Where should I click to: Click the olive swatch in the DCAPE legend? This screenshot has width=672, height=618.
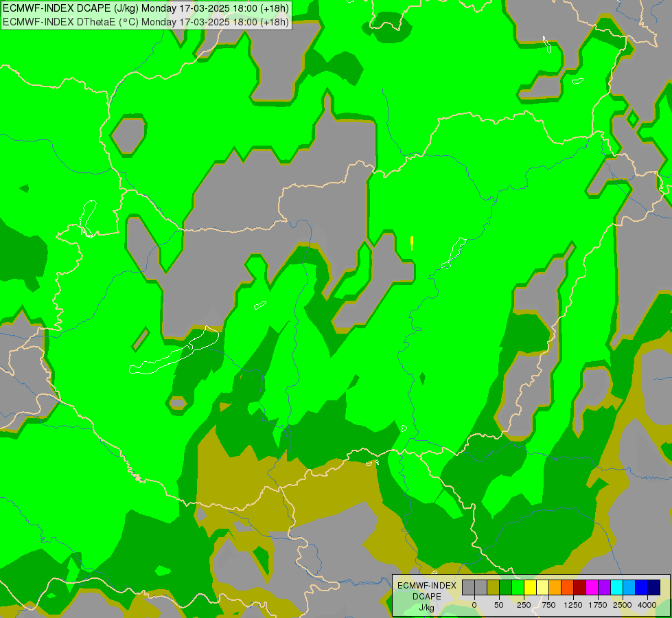494,587
